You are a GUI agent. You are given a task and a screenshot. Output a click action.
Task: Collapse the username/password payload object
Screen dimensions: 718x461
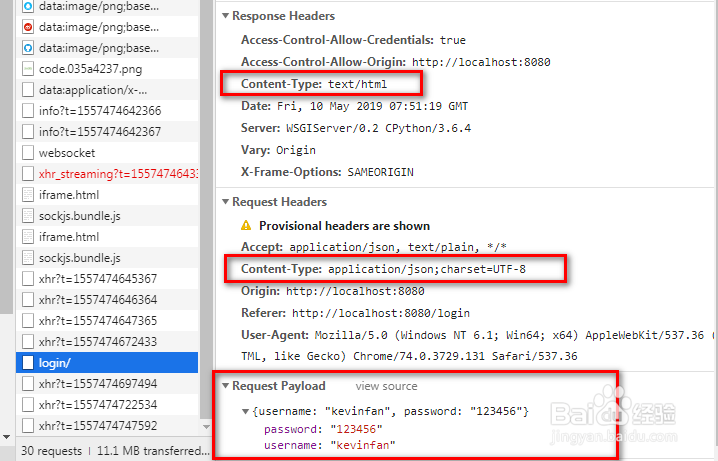pyautogui.click(x=246, y=412)
